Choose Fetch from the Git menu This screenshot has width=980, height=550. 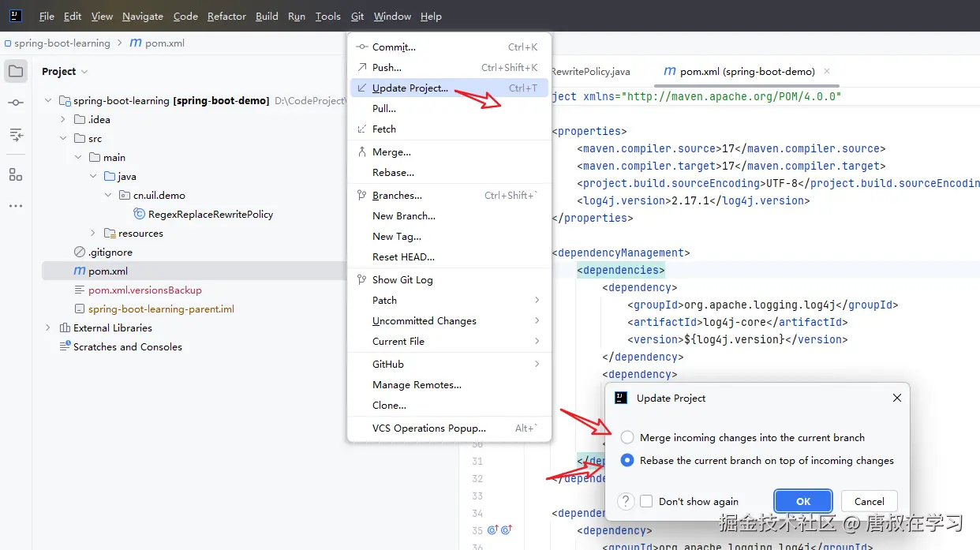tap(449, 129)
